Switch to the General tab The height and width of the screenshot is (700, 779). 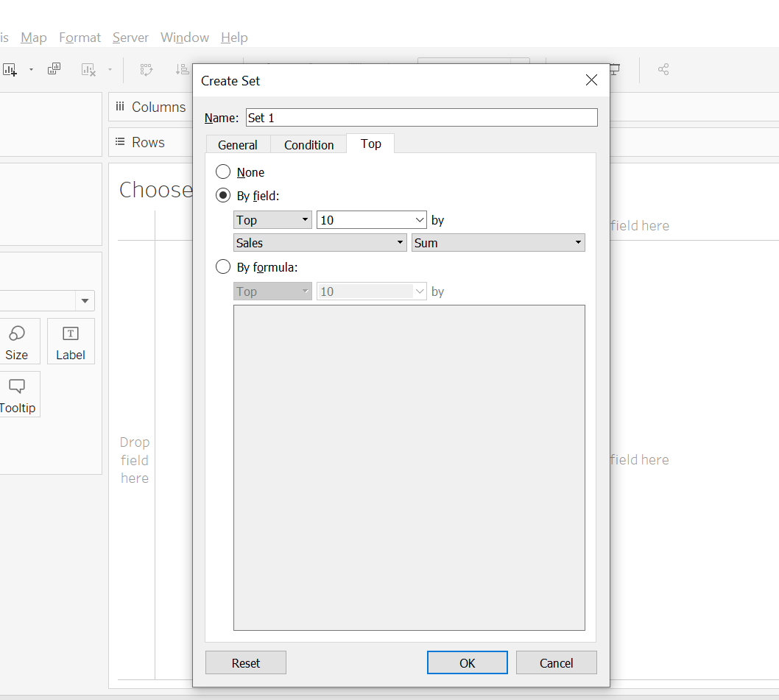click(x=238, y=144)
